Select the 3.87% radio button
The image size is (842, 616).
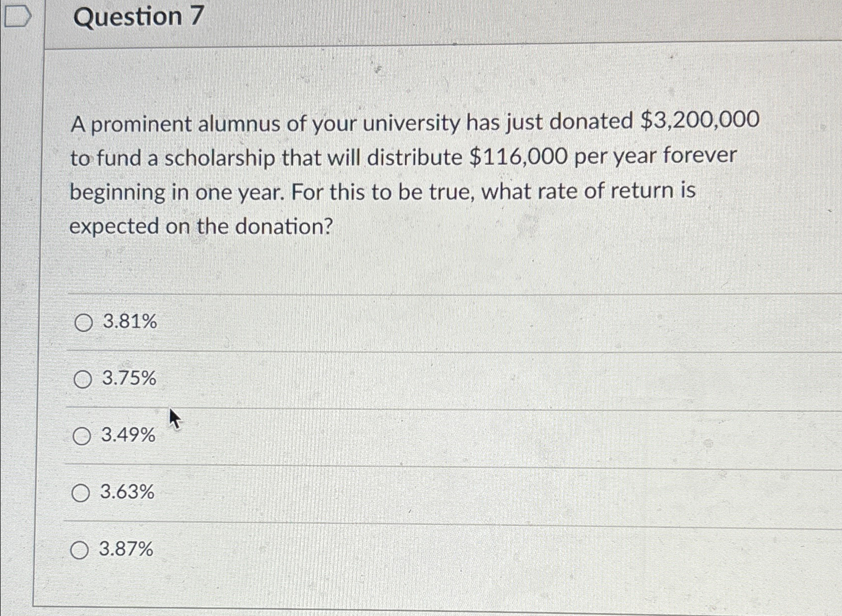pos(80,550)
